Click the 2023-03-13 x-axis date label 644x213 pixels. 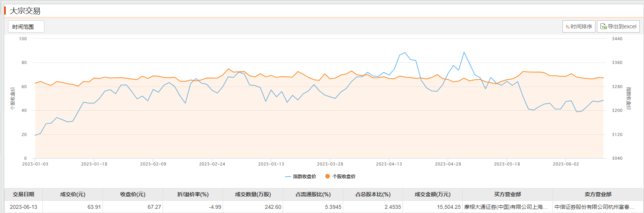point(271,164)
